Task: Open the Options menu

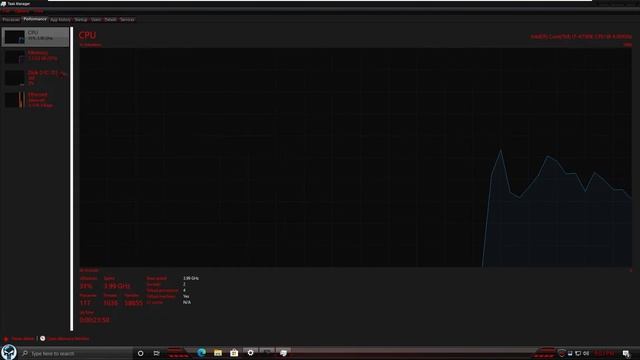Action: coord(22,11)
